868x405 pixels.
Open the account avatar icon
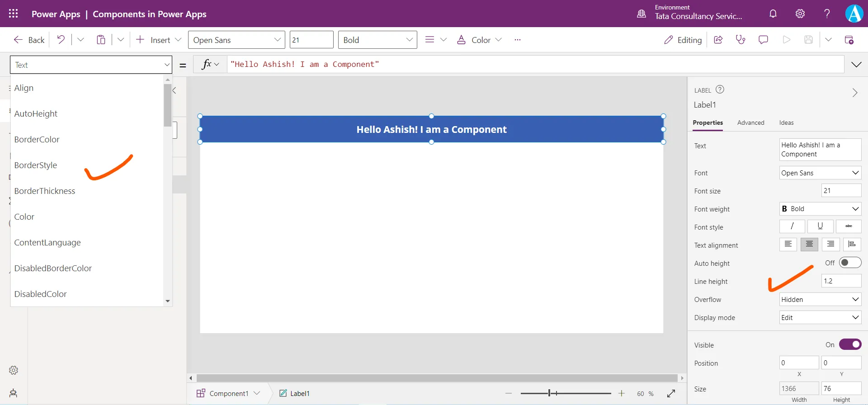854,14
